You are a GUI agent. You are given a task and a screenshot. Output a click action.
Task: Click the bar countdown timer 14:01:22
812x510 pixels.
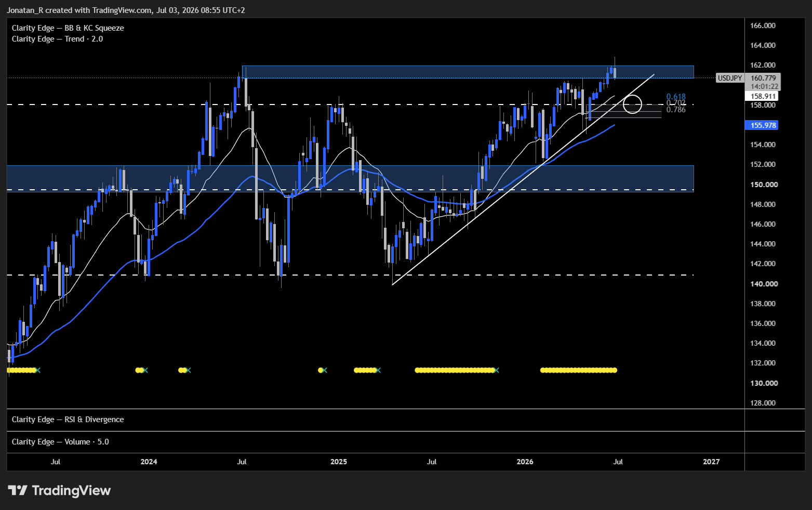764,86
